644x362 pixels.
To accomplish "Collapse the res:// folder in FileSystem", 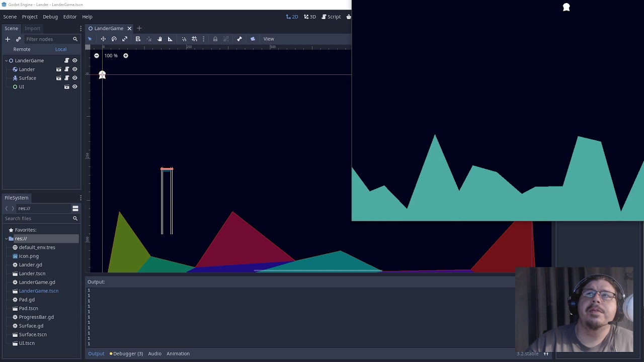I will tap(6, 239).
